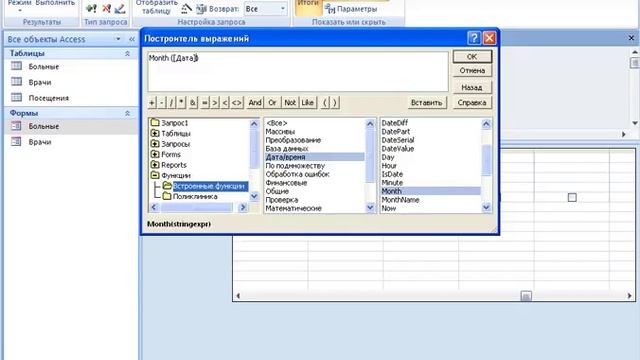The height and width of the screenshot is (360, 640).
Task: Toggle the Итоги ribbon button
Action: (308, 7)
